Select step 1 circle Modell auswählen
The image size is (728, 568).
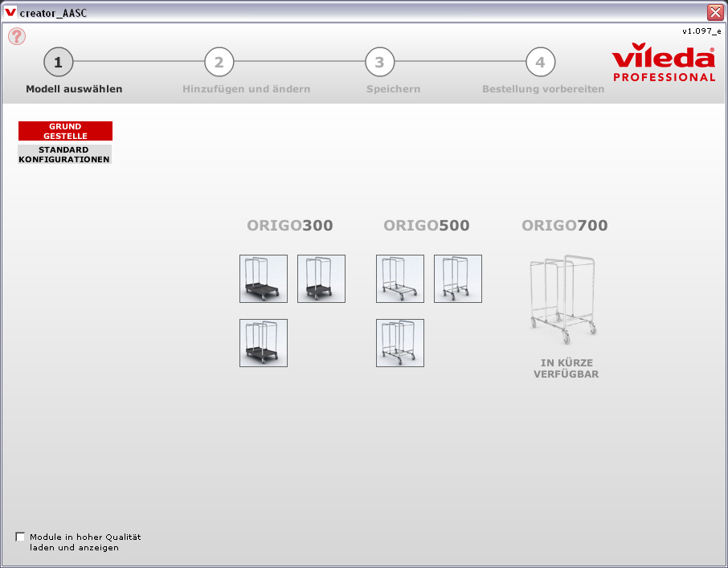(x=58, y=62)
